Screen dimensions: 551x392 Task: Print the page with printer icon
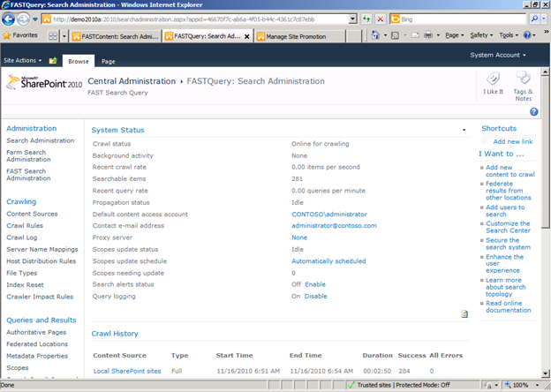pos(428,35)
